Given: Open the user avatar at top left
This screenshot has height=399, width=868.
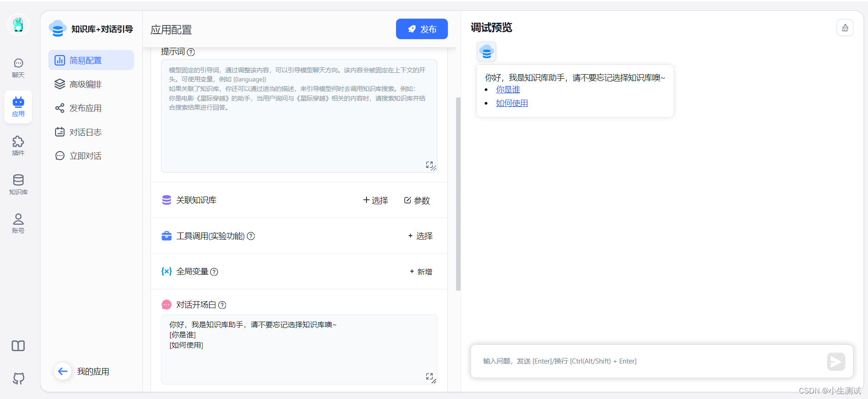Looking at the screenshot, I should (18, 24).
